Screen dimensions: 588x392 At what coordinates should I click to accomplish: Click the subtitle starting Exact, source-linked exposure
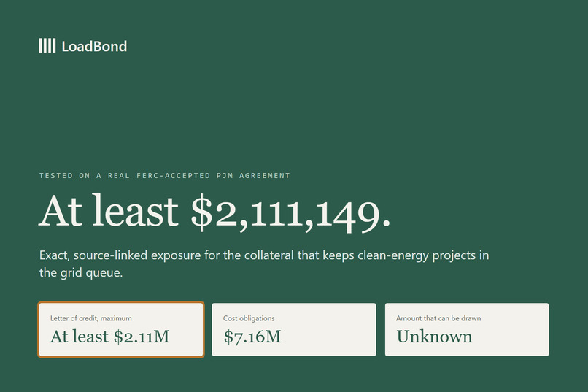tap(264, 264)
